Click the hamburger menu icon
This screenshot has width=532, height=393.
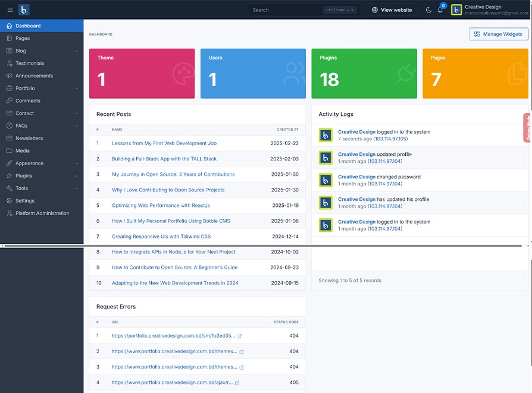pos(10,10)
